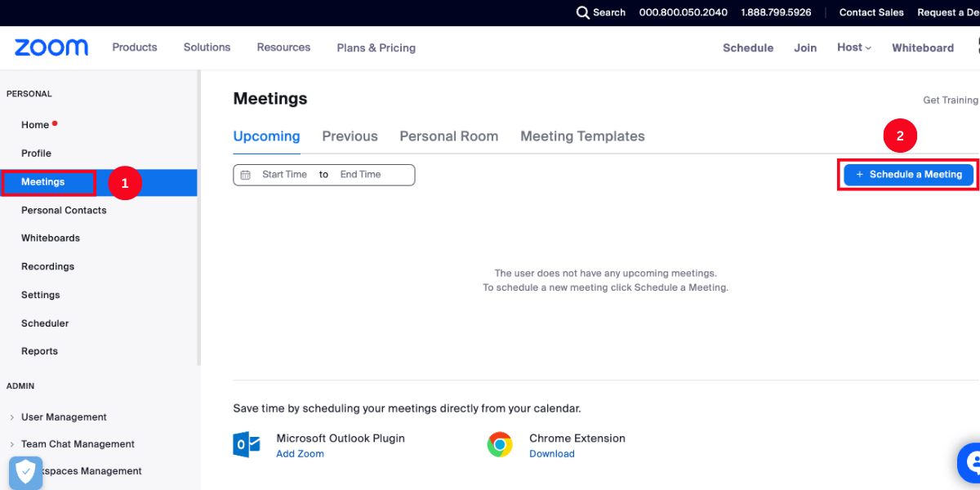Open Recordings in the sidebar

[x=47, y=267]
